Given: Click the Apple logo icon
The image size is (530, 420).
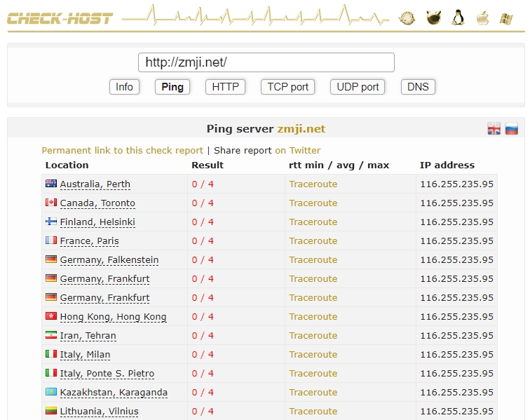Looking at the screenshot, I should (482, 18).
